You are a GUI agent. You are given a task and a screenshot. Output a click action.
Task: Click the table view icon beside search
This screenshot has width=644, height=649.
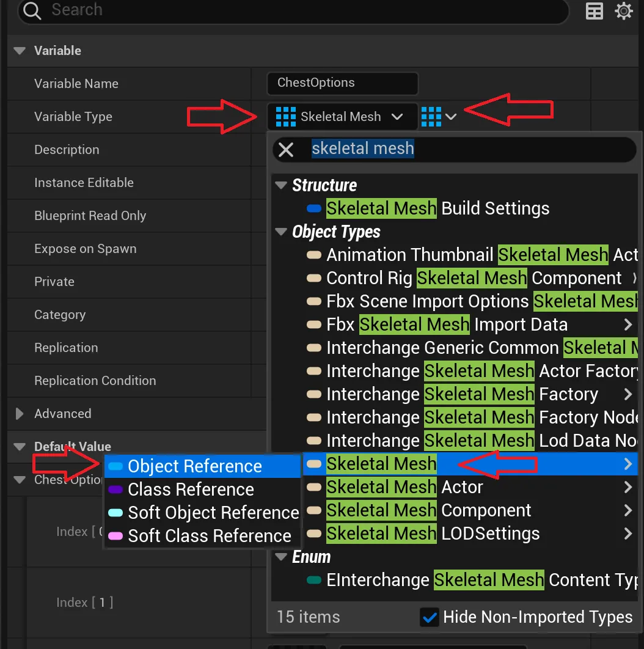tap(595, 11)
